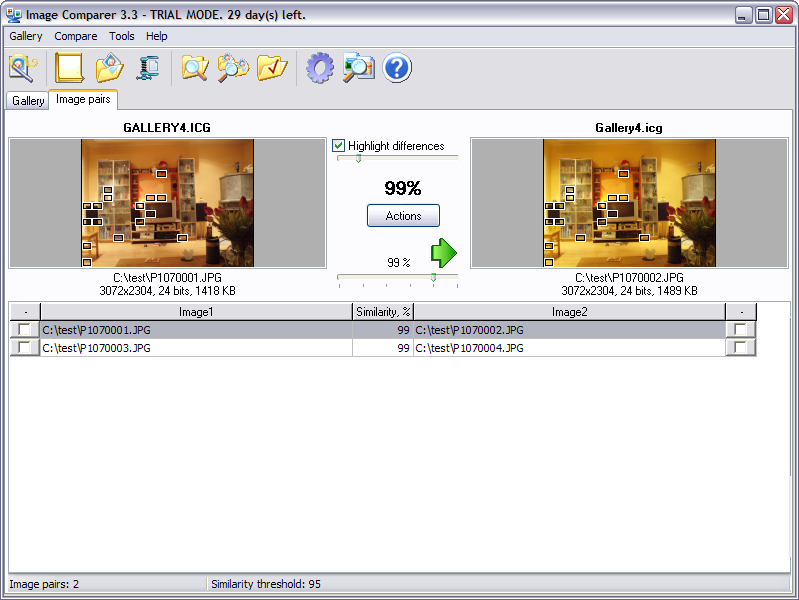Screen dimensions: 799x600
Task: Click the compare two folders magnifier icon
Action: click(233, 68)
